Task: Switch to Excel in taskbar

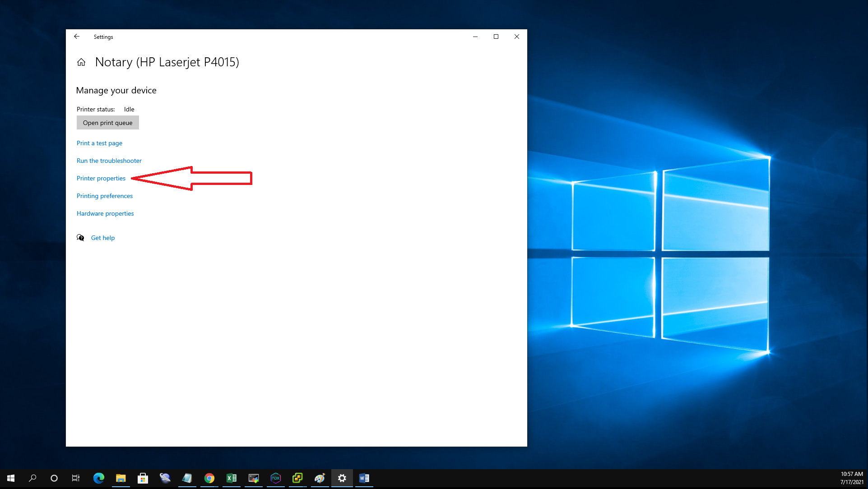Action: tap(232, 478)
